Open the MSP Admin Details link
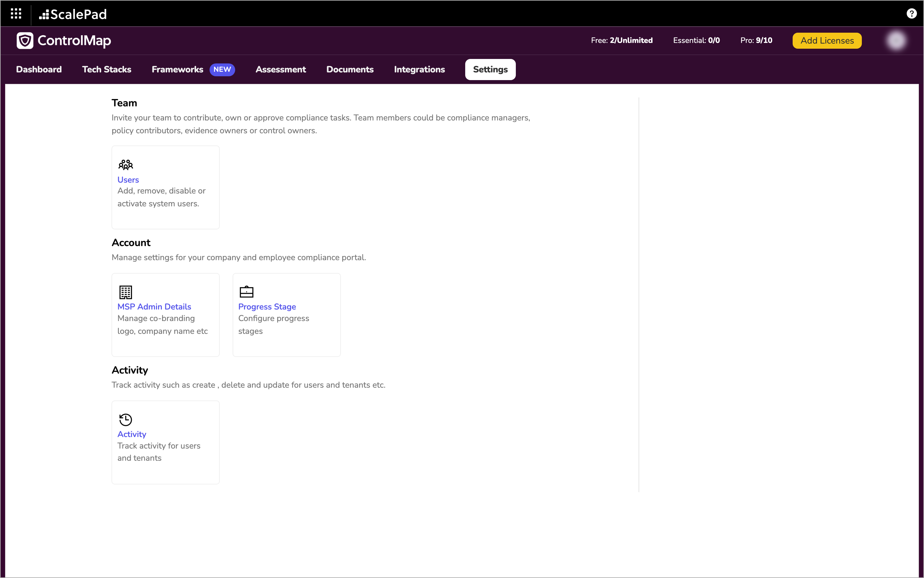The width and height of the screenshot is (924, 578). tap(154, 307)
